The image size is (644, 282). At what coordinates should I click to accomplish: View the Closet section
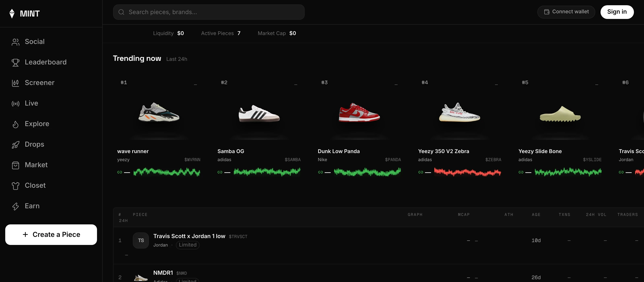pyautogui.click(x=35, y=185)
